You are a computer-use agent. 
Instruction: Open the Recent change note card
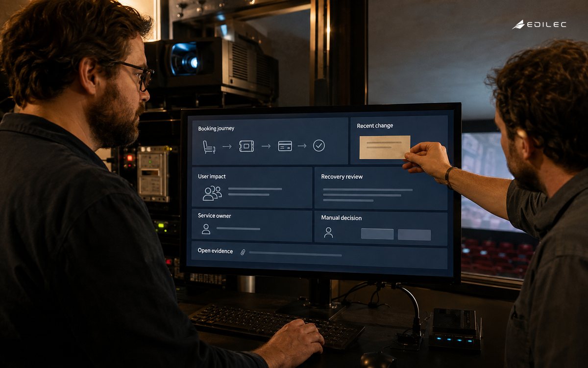(385, 147)
